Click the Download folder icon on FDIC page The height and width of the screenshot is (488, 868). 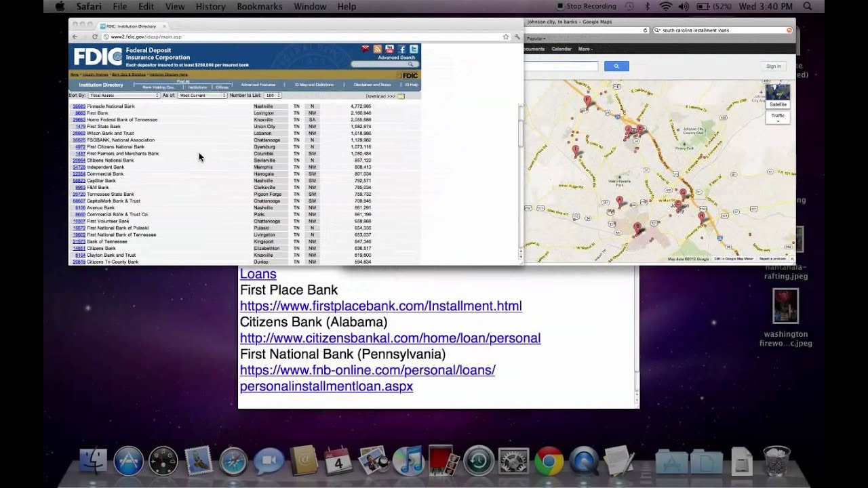tap(401, 96)
